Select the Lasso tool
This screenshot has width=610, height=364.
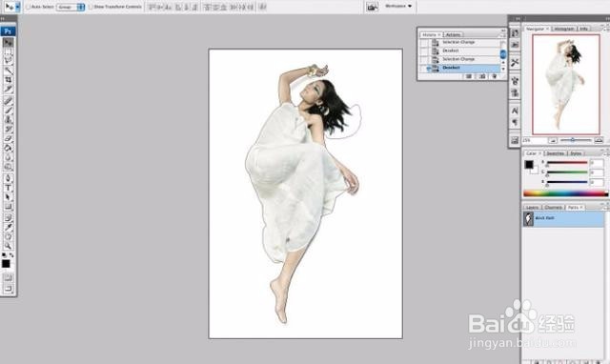point(9,61)
